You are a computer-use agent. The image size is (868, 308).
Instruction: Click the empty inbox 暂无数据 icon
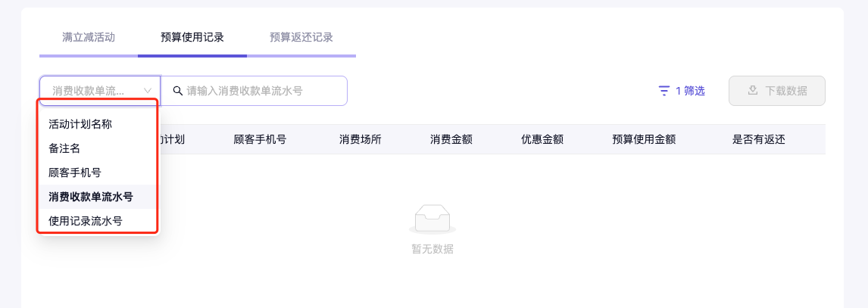tap(432, 219)
